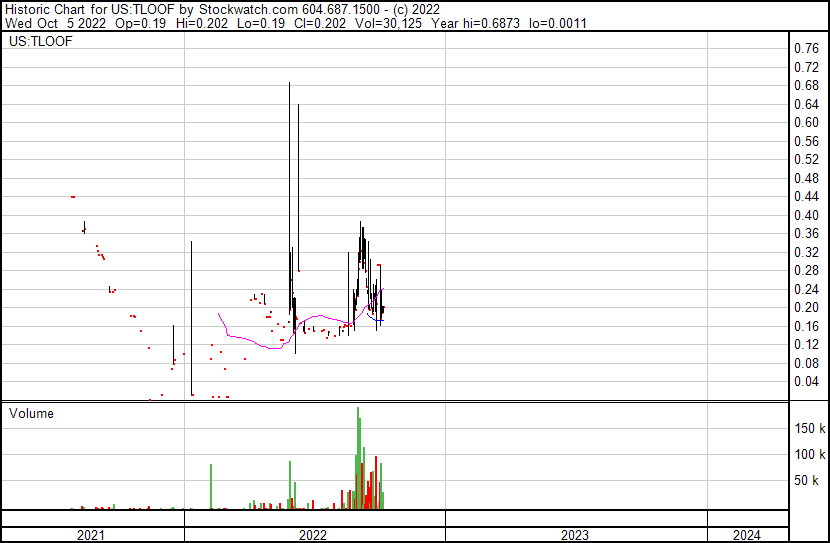Click the tallest green volume bar

358,460
